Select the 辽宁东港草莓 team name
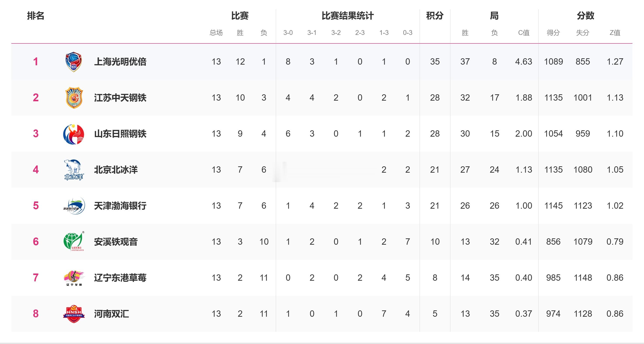This screenshot has height=344, width=644. click(x=120, y=278)
